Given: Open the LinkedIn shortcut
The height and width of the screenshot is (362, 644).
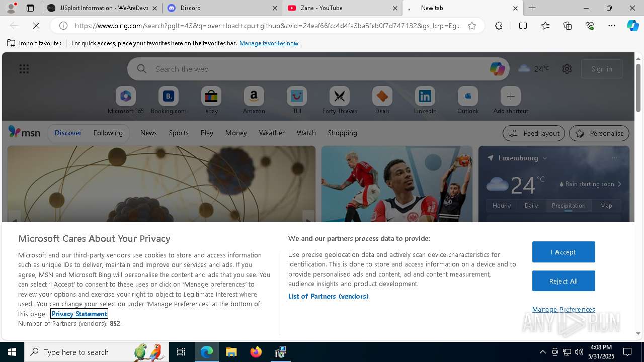Looking at the screenshot, I should pyautogui.click(x=425, y=100).
